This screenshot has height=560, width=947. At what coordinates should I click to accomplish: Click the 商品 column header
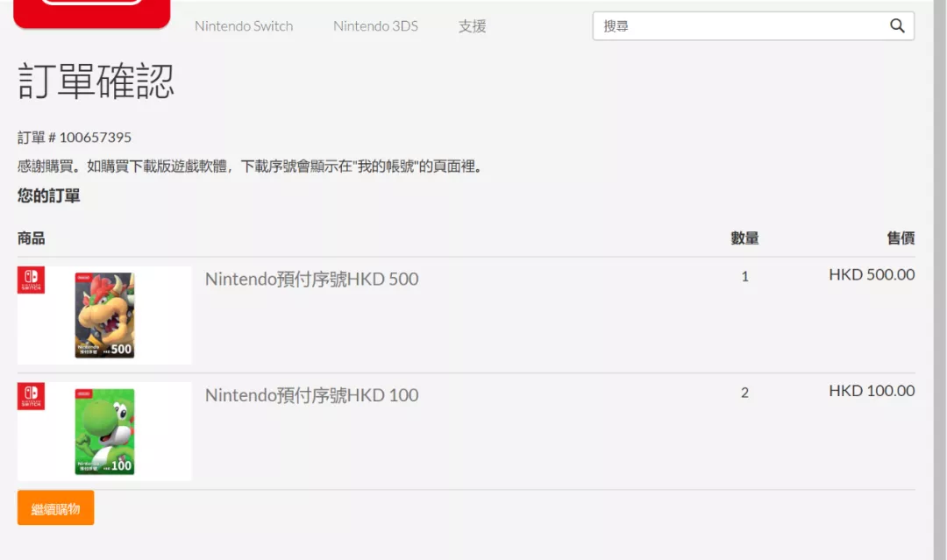pos(32,238)
